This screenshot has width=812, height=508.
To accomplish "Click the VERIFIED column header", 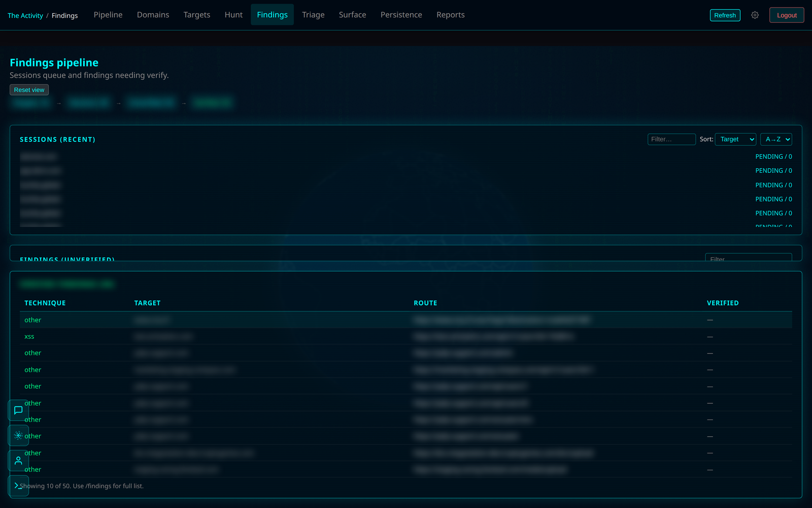I will point(723,303).
